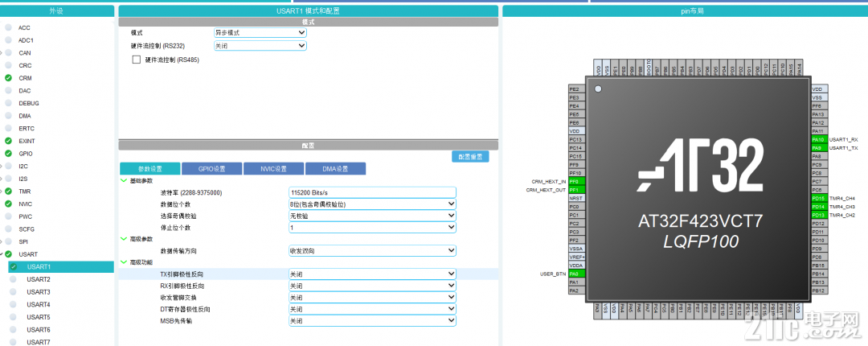Switch to the GPIO设置 tab
The height and width of the screenshot is (346, 868).
click(x=212, y=168)
